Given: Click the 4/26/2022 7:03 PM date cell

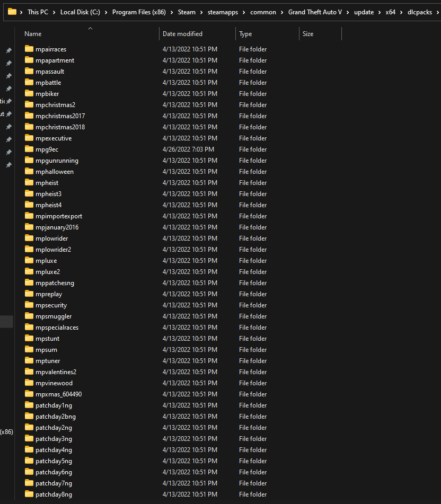Looking at the screenshot, I should (x=188, y=149).
